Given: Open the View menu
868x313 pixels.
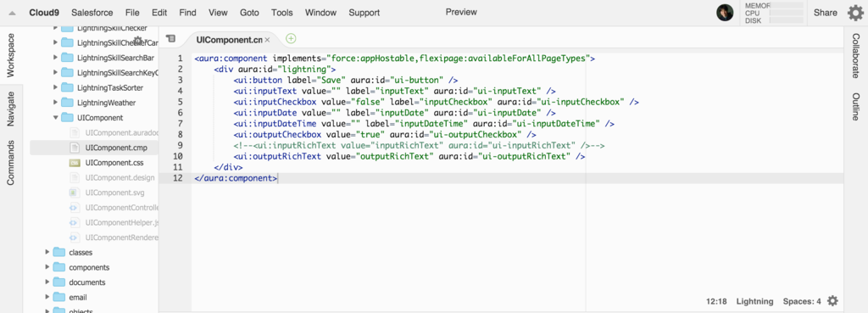Looking at the screenshot, I should (x=218, y=13).
